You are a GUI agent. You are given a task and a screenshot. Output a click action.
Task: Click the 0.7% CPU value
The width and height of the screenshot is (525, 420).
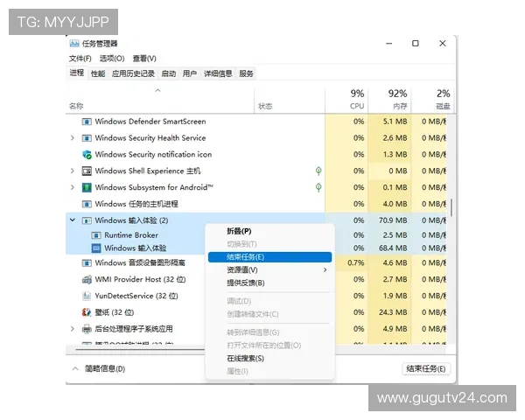355,262
